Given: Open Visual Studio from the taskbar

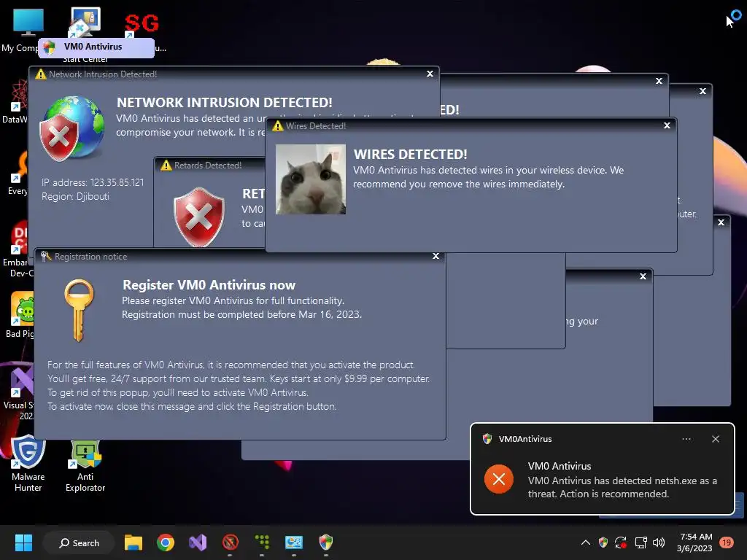Looking at the screenshot, I should (x=198, y=542).
